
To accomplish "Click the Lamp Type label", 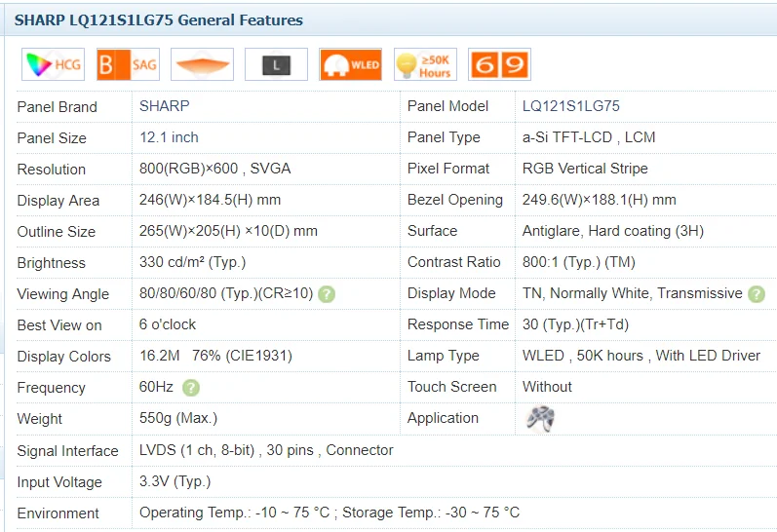I will 443,356.
